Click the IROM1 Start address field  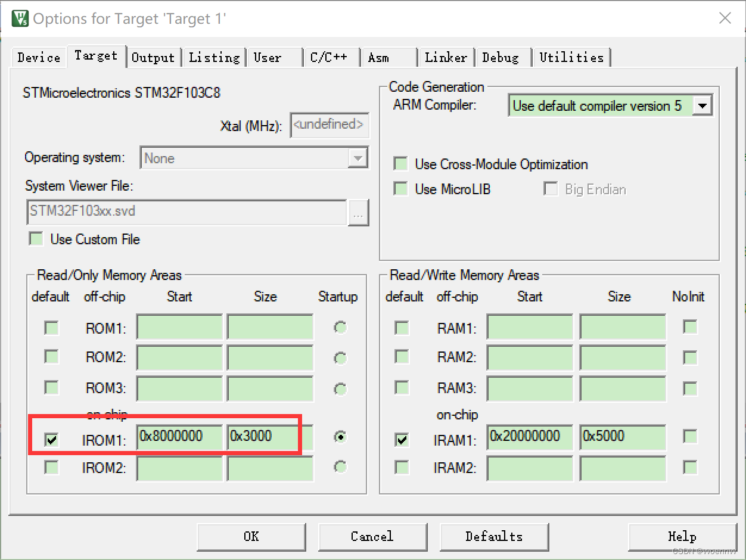click(179, 437)
